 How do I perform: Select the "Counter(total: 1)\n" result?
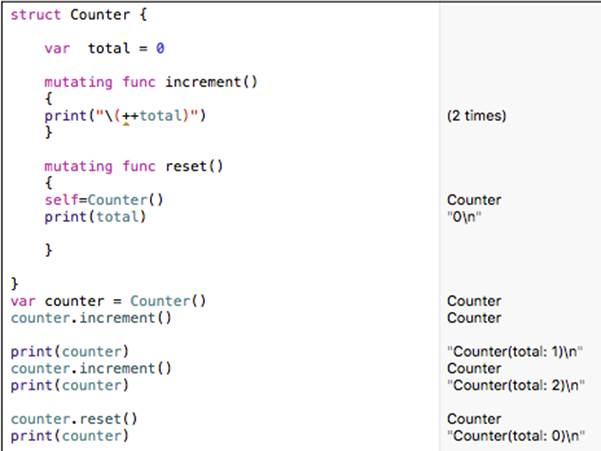coord(515,351)
